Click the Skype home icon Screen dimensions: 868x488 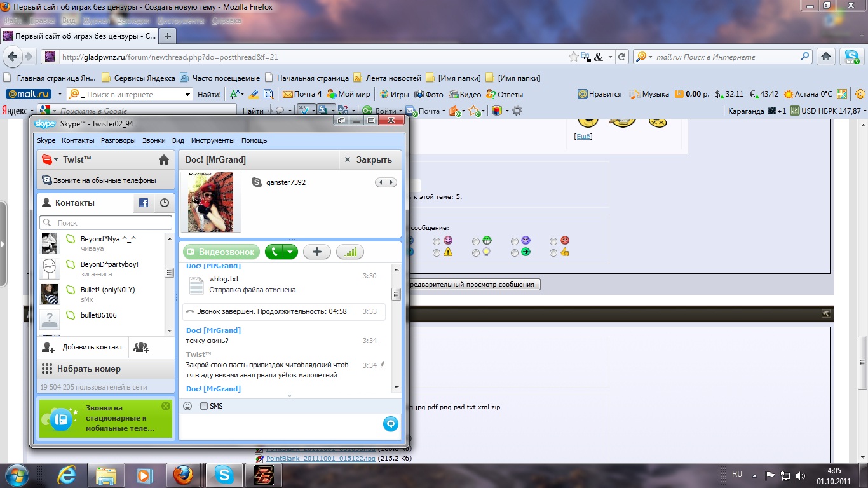(163, 159)
